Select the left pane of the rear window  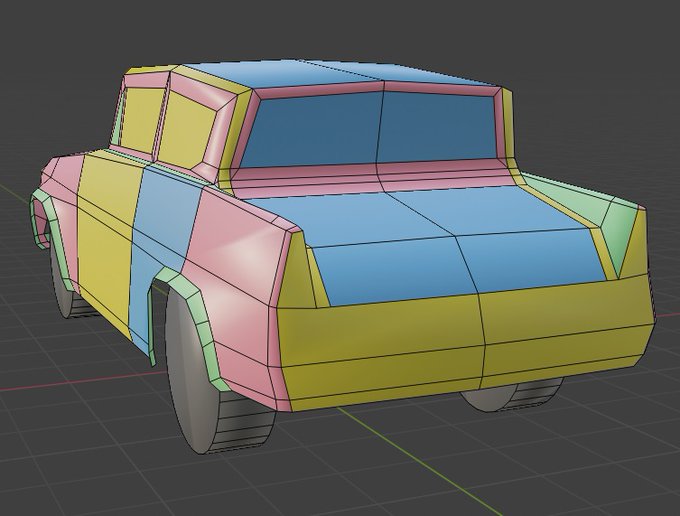click(x=314, y=131)
